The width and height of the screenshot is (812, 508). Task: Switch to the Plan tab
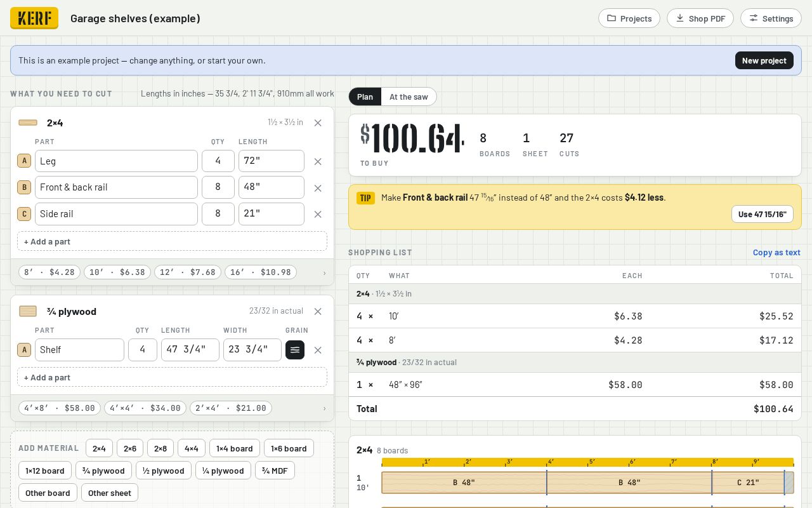pos(365,97)
